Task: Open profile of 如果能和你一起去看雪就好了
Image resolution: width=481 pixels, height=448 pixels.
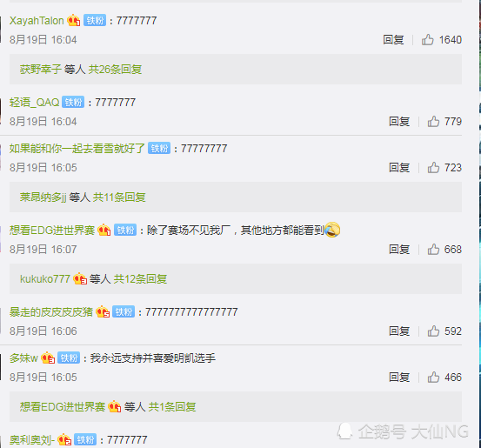Action: 77,149
